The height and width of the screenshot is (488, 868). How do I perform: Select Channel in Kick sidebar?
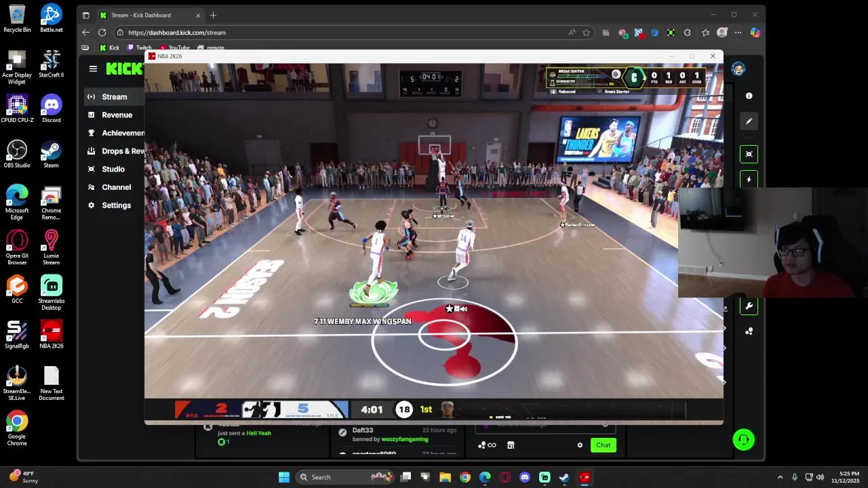pyautogui.click(x=114, y=187)
